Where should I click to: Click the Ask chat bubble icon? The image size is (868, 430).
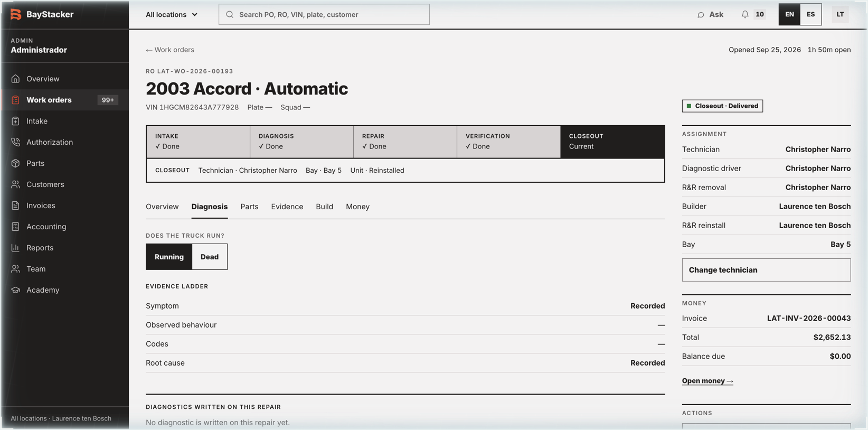pos(701,15)
